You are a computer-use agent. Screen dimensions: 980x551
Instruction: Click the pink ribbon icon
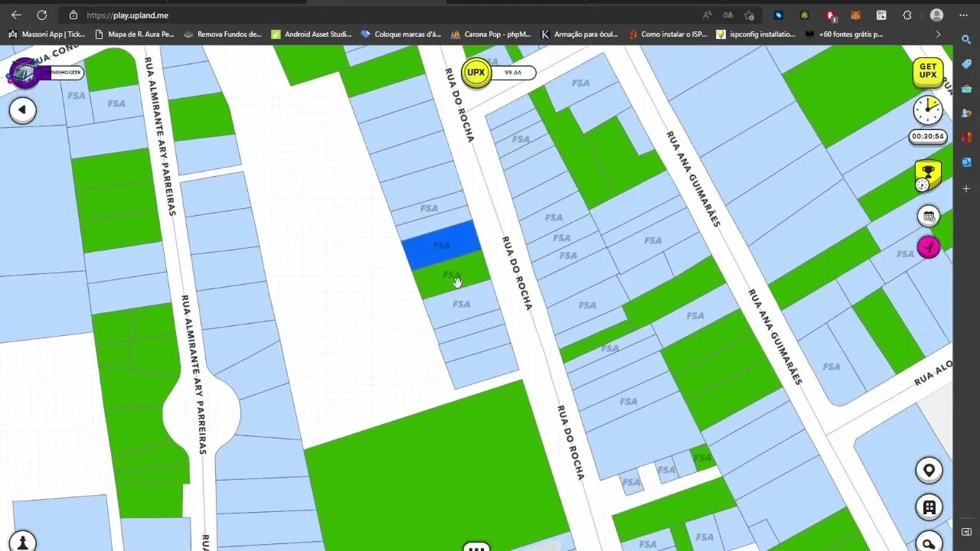(x=929, y=247)
